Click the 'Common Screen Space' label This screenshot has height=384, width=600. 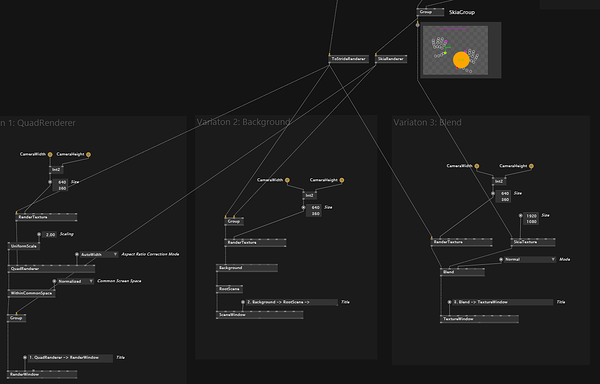click(x=119, y=281)
